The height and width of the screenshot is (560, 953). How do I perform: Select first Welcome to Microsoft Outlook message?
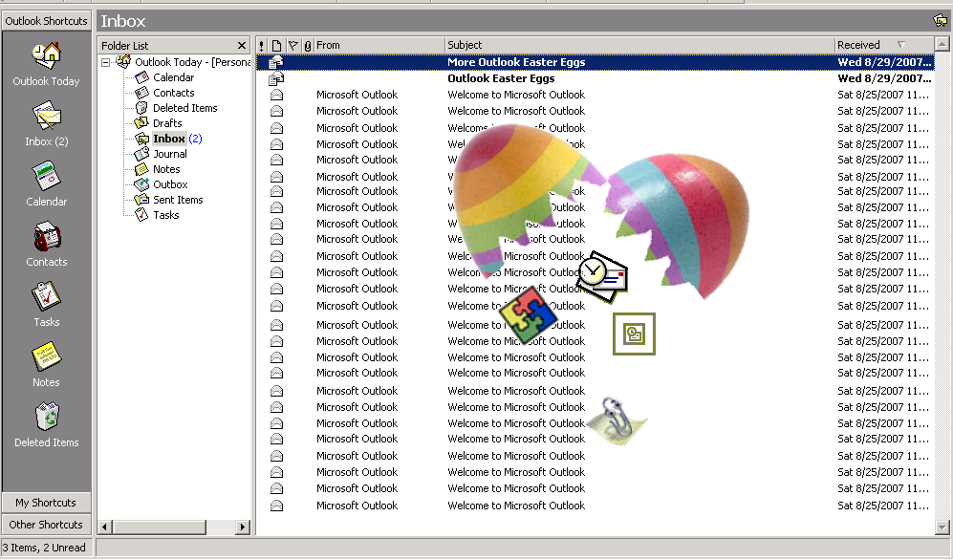pyautogui.click(x=595, y=95)
